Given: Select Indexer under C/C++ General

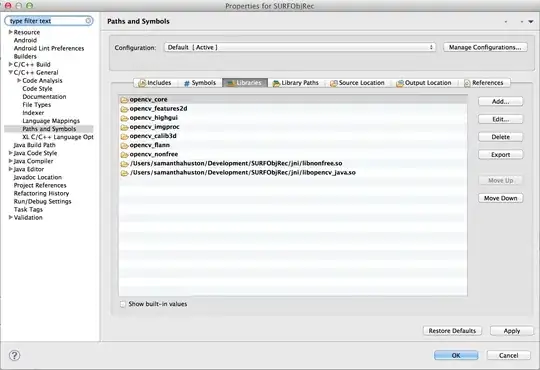Looking at the screenshot, I should (33, 113).
